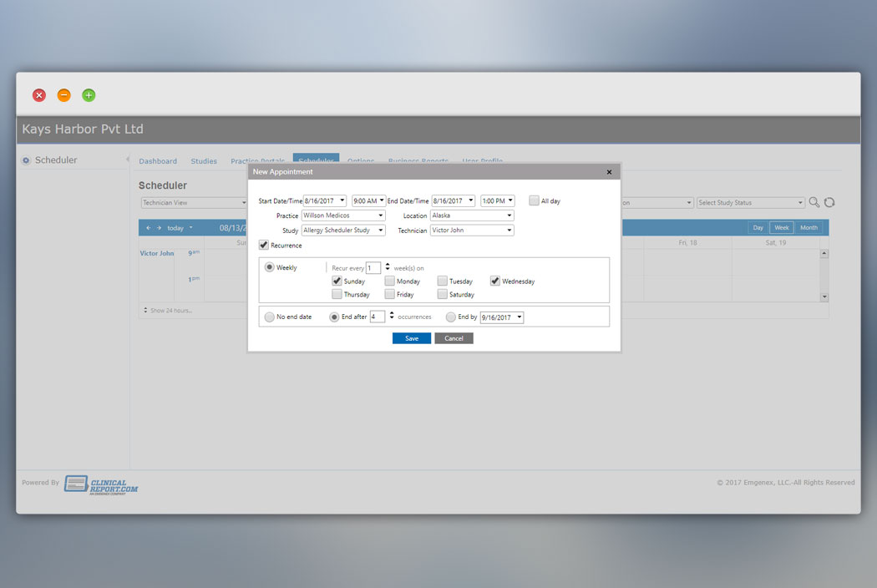
Task: Open the Technician dropdown
Action: [x=472, y=230]
